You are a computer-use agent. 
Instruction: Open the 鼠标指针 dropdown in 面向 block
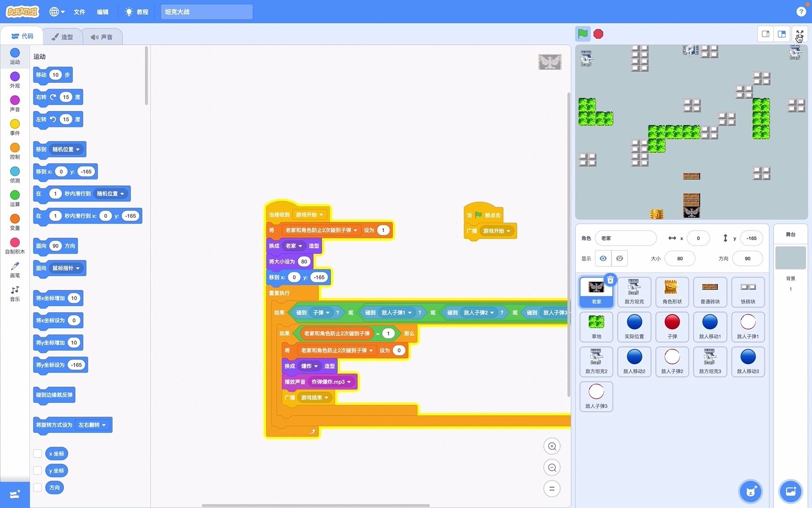point(66,268)
